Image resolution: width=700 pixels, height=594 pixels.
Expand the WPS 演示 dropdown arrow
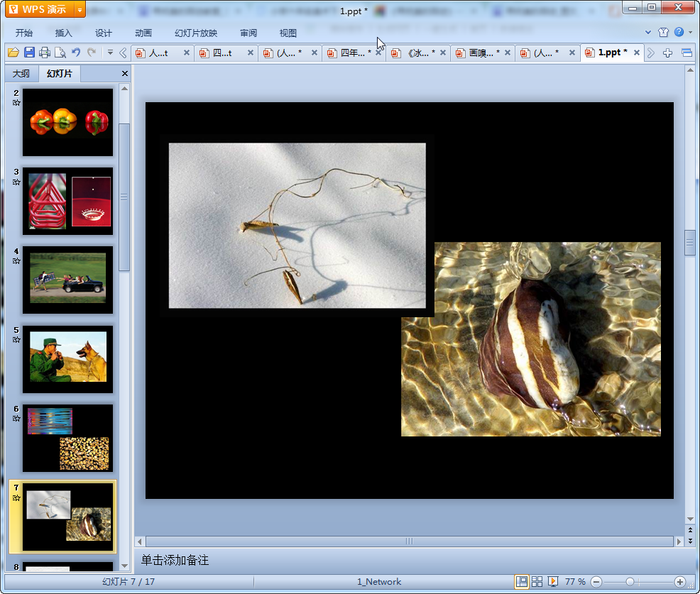tap(80, 9)
